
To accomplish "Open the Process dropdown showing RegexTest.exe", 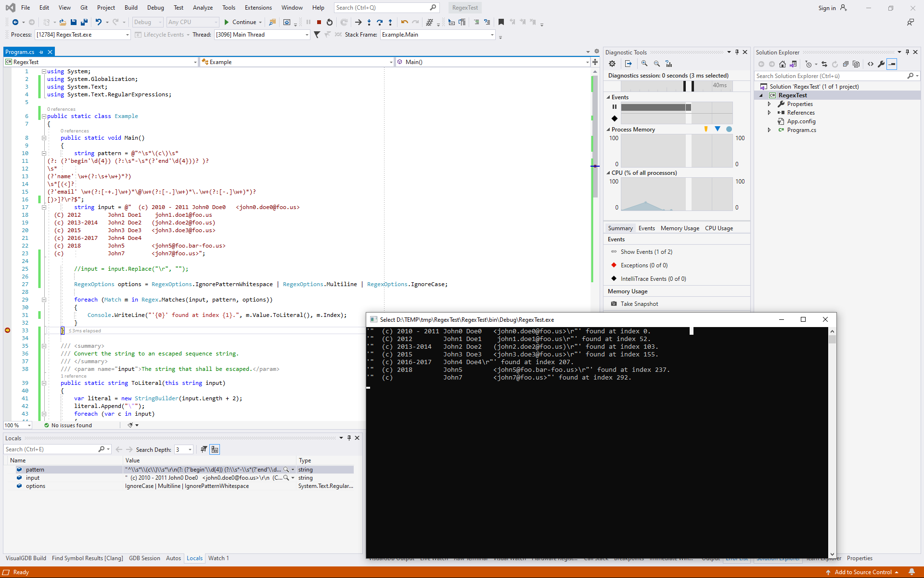I will 82,35.
